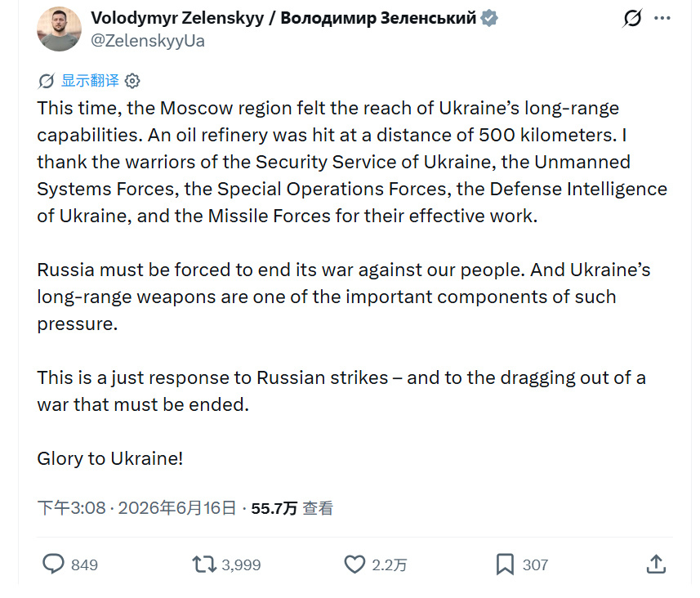Open the reply comment icon

pyautogui.click(x=53, y=564)
